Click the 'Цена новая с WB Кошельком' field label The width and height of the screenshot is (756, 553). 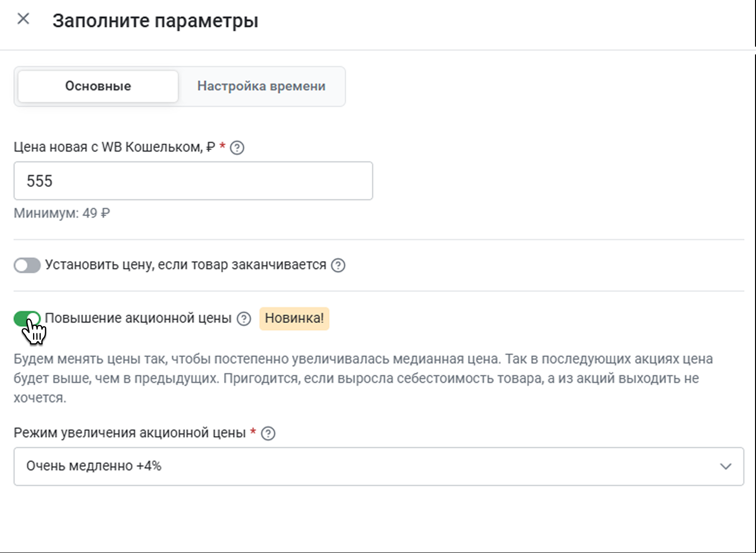tap(114, 147)
